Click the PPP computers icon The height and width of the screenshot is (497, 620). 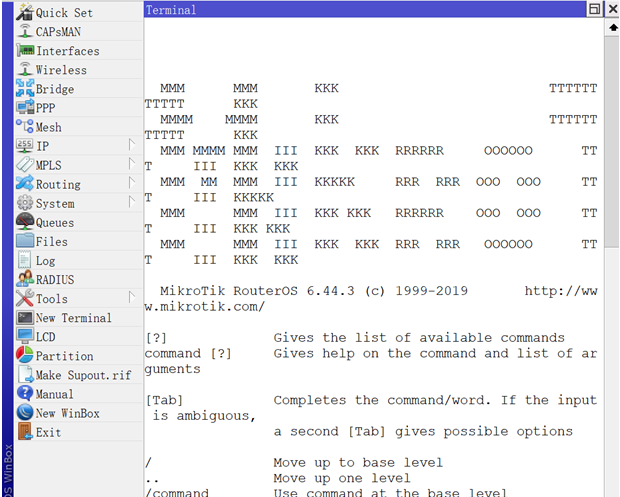[x=25, y=107]
